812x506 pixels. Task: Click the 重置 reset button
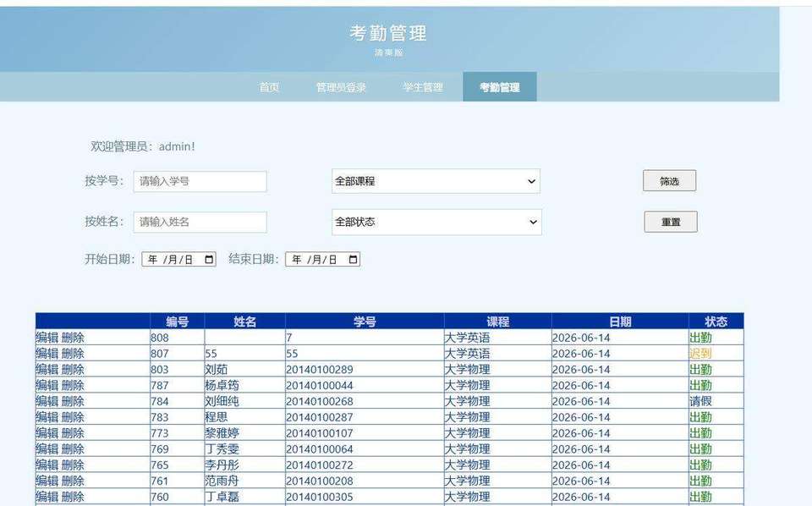(x=671, y=222)
